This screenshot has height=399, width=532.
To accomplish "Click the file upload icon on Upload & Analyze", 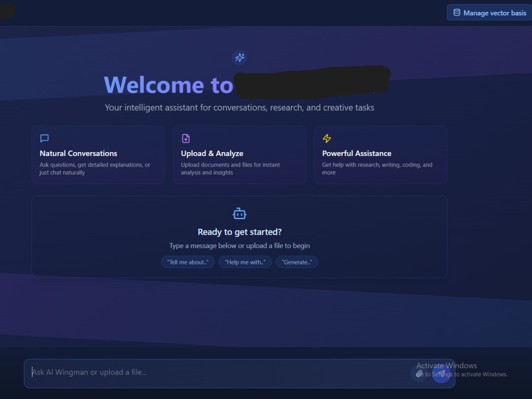I will click(186, 138).
